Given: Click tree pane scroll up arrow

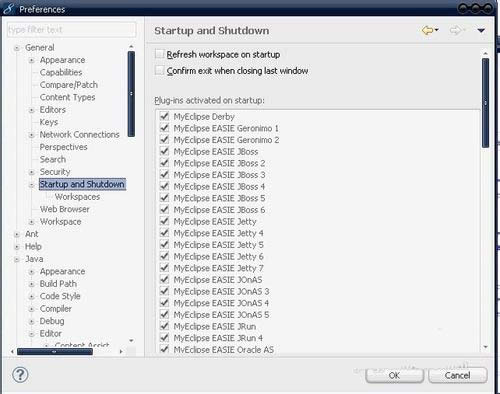Looking at the screenshot, I should point(131,47).
